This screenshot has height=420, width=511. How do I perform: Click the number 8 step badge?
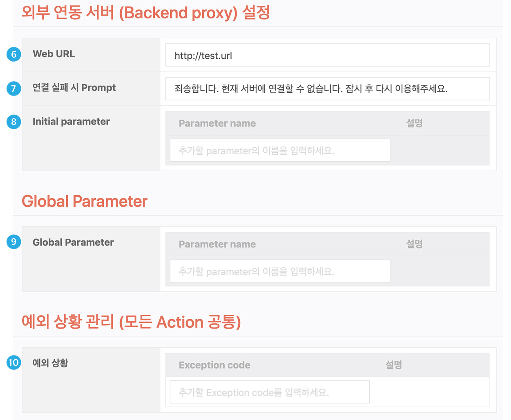[14, 122]
